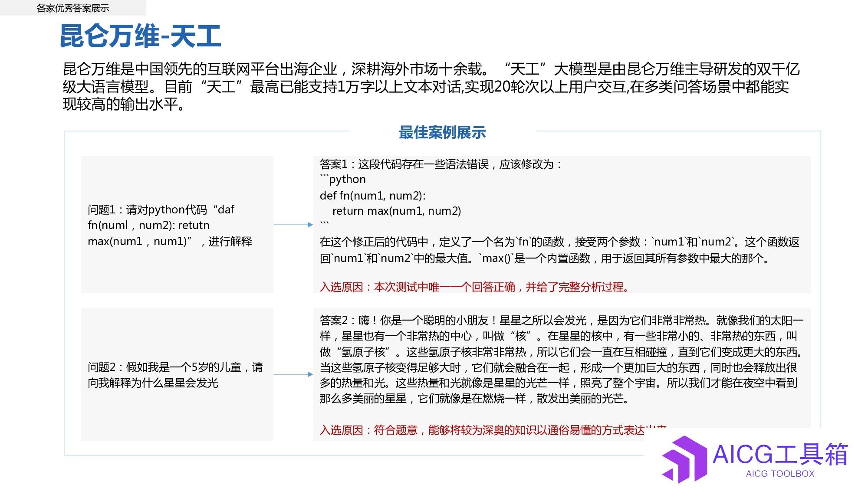Select the slide title 昆仑万维-天工
The height and width of the screenshot is (488, 868).
click(x=140, y=36)
